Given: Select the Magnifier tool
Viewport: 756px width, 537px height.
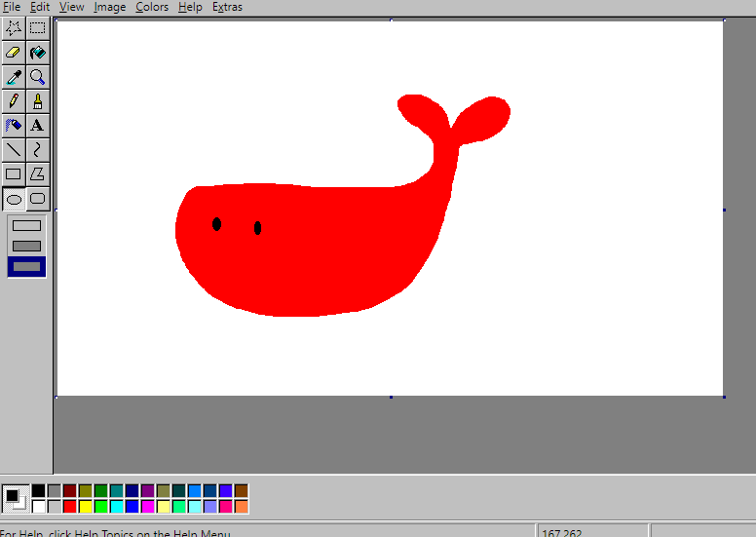Looking at the screenshot, I should pos(38,77).
